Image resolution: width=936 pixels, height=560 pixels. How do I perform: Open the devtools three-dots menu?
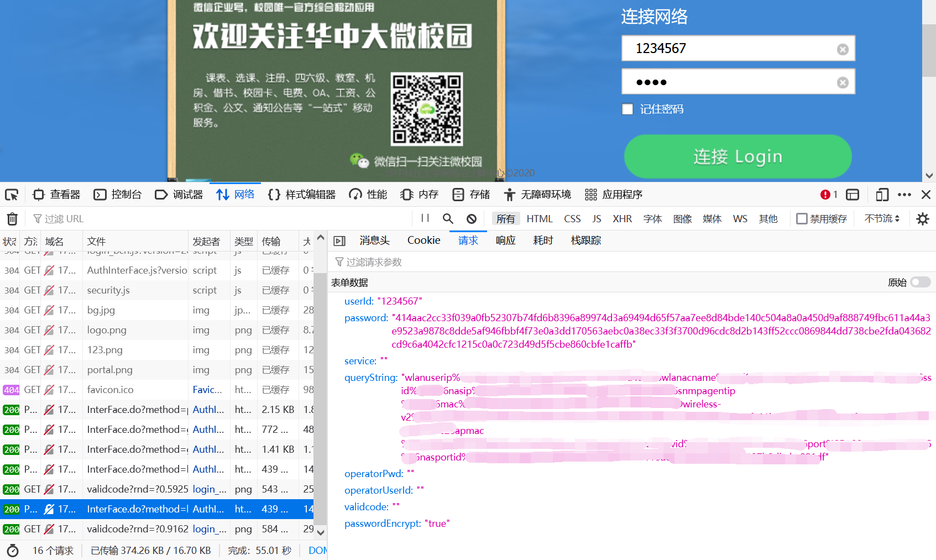[x=904, y=195]
